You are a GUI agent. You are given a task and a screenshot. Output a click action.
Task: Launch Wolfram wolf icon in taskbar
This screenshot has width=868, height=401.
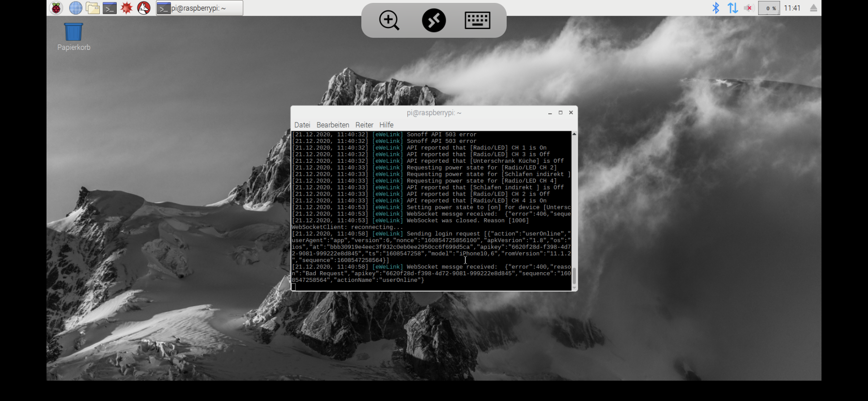[144, 8]
